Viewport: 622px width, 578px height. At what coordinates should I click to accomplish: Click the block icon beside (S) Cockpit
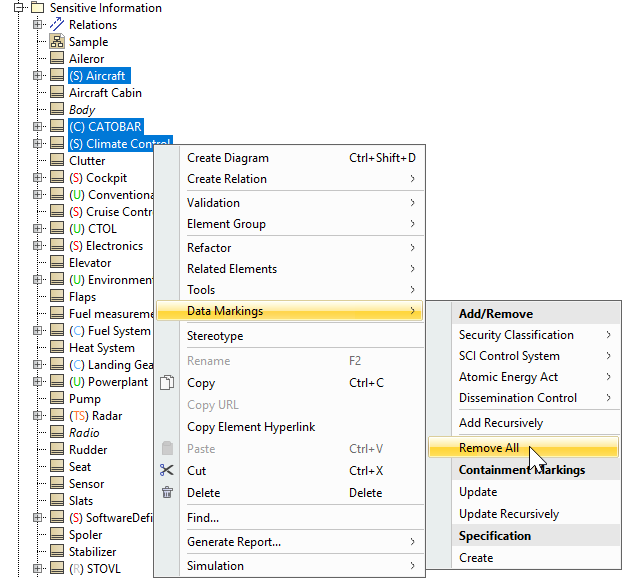57,178
